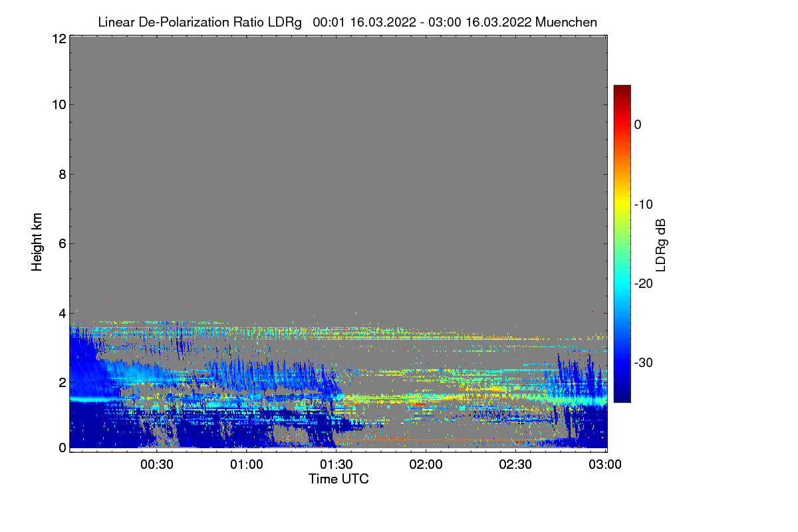
Task: Click the '03:00 16.03.2022' end time in title
Action: click(481, 23)
